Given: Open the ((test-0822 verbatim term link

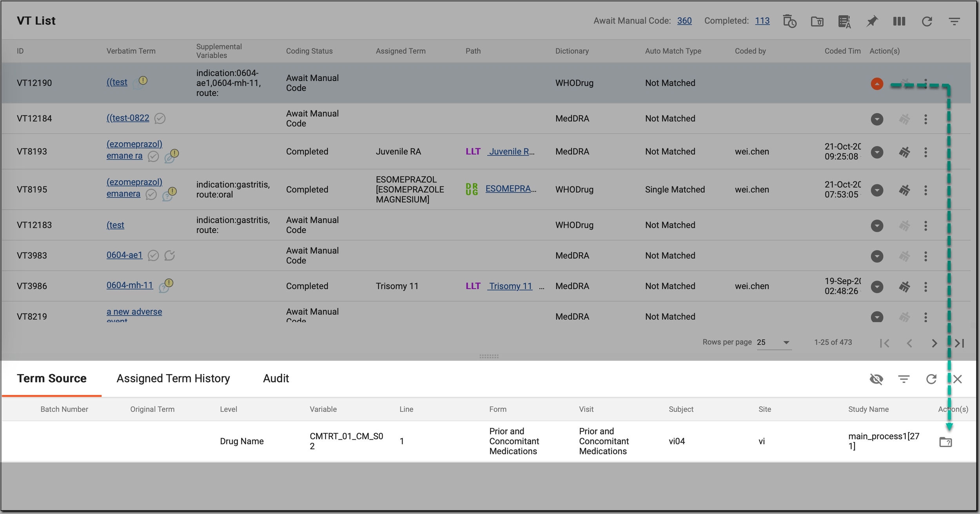Looking at the screenshot, I should pyautogui.click(x=128, y=118).
